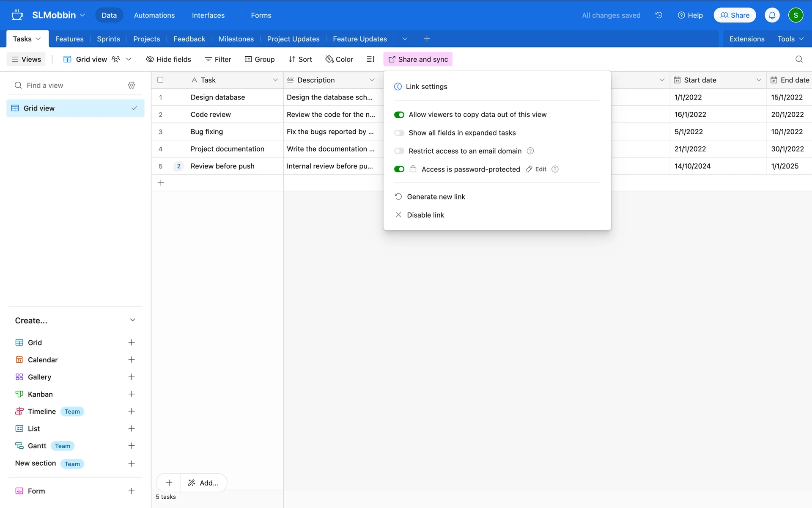Screen dimensions: 812x508
Task: Open the Automations menu
Action: pos(154,15)
